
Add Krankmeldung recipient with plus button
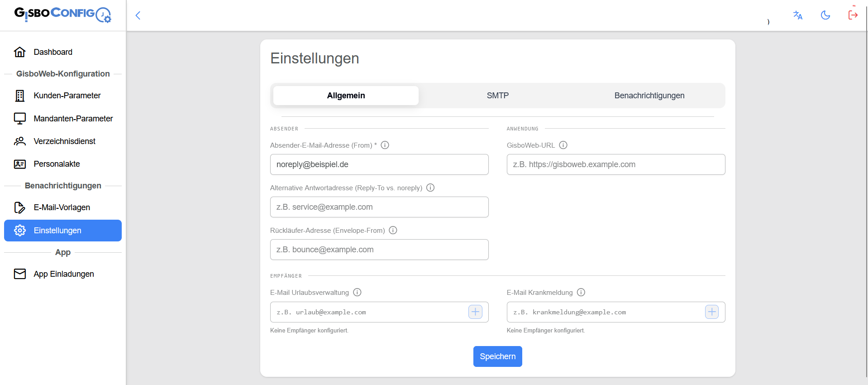(x=712, y=312)
